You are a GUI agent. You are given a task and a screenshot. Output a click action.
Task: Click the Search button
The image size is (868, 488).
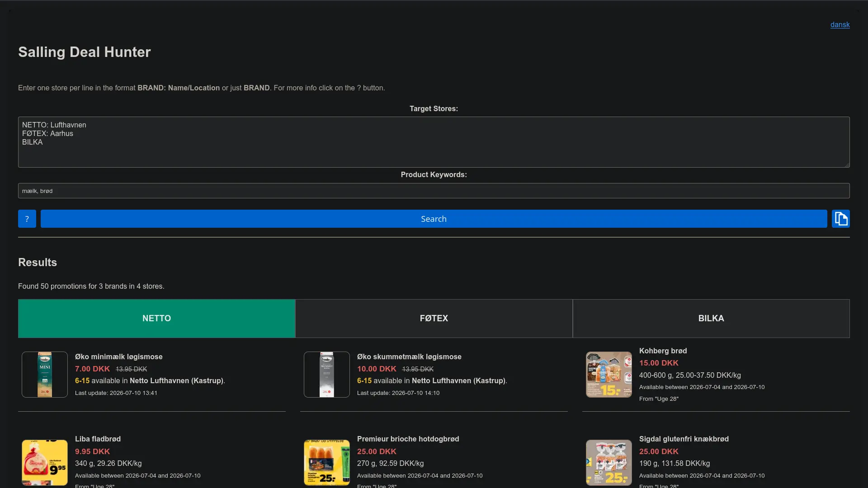(434, 219)
